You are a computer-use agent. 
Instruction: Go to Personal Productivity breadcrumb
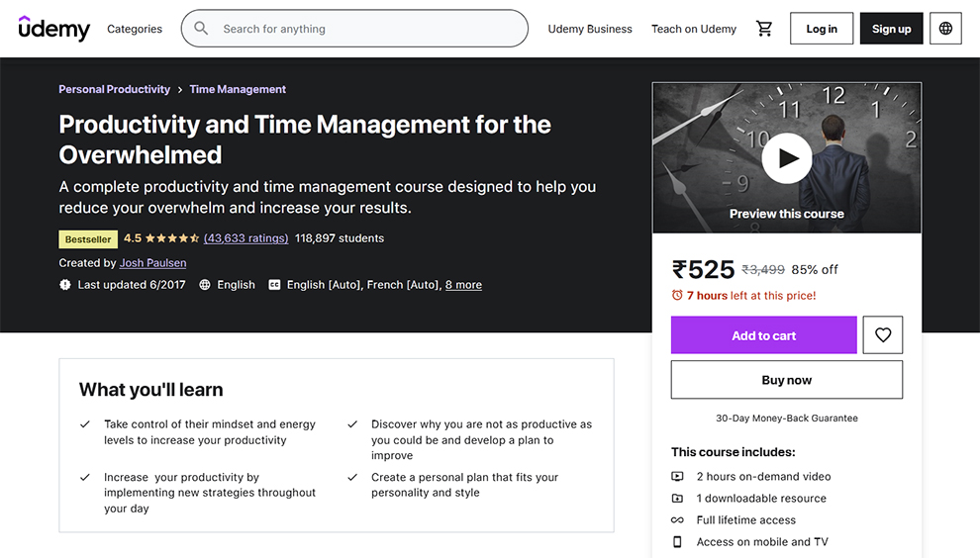point(115,89)
